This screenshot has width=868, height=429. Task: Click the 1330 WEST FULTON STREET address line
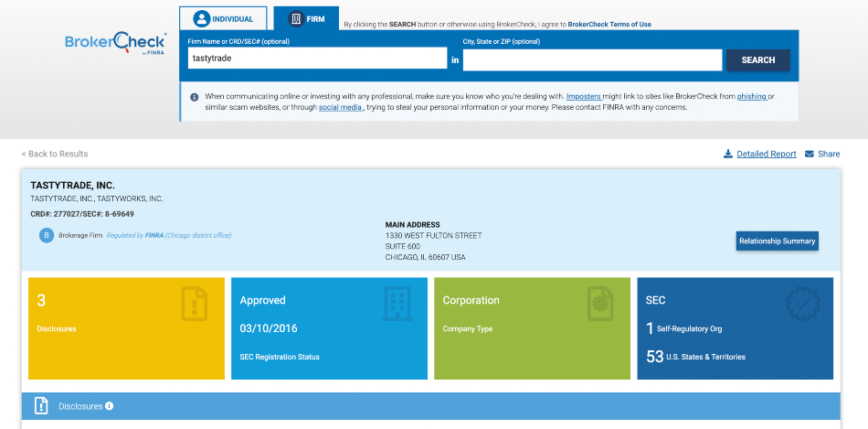[433, 236]
